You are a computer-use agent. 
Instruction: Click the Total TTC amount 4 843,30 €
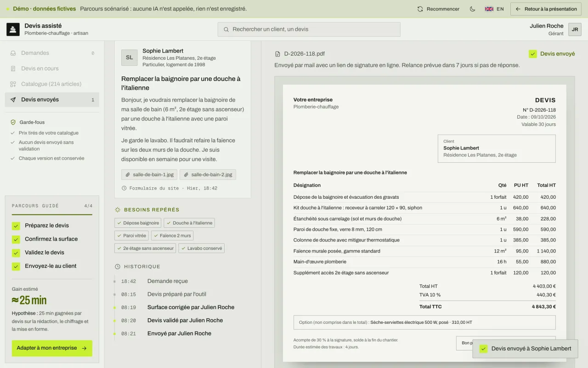pyautogui.click(x=544, y=307)
